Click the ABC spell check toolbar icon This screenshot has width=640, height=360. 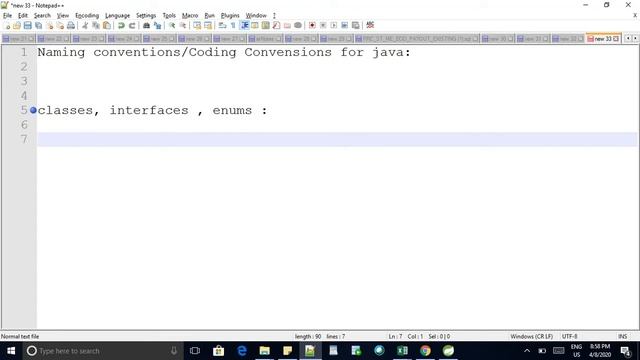(x=370, y=25)
